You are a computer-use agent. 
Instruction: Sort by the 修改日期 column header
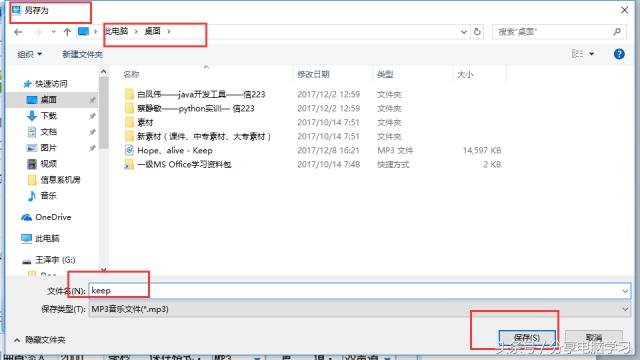pos(313,74)
